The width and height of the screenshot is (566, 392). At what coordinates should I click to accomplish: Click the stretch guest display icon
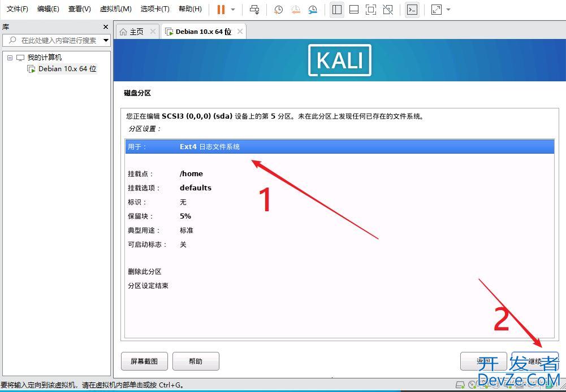(x=437, y=10)
